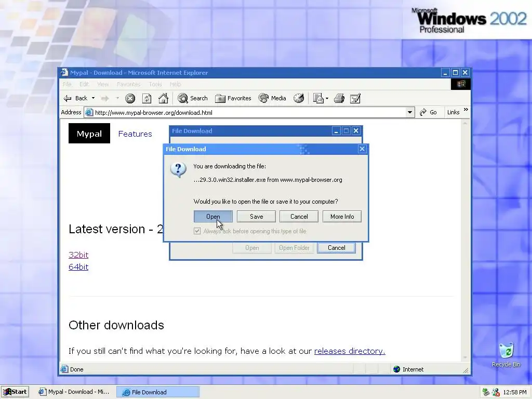Viewport: 532px width, 399px height.
Task: Click the Done status bar page icon
Action: pos(64,369)
